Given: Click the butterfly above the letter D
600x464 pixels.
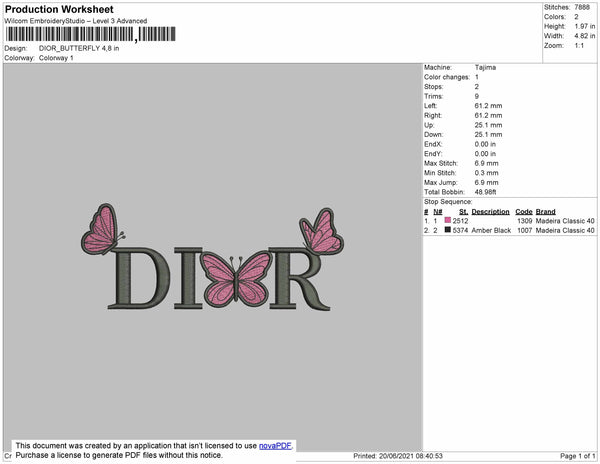Looking at the screenshot, I should [x=103, y=229].
